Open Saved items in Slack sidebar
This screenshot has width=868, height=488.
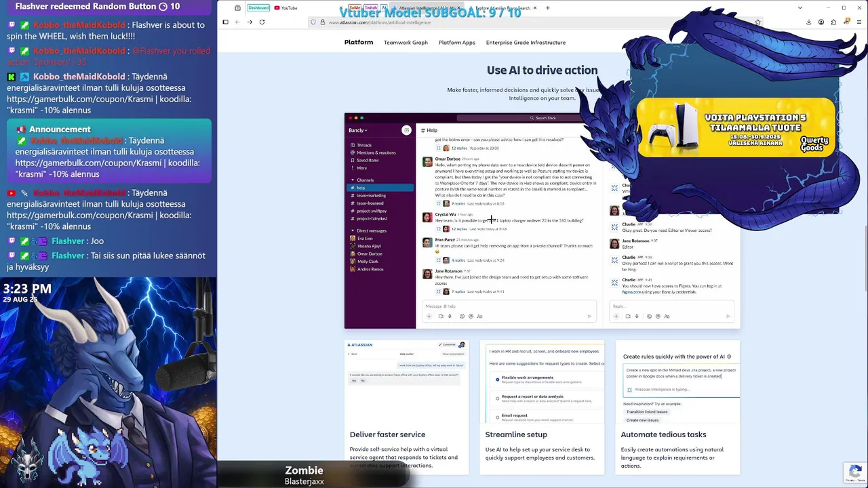[363, 160]
